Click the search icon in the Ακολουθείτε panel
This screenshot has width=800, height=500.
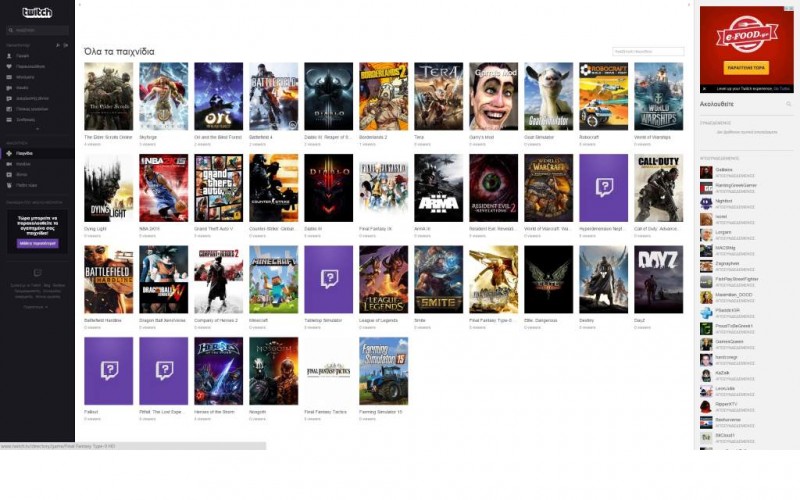click(788, 104)
